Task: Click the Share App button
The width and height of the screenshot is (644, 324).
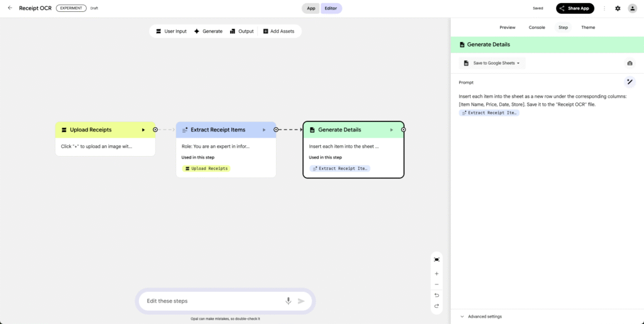Action: [x=575, y=8]
